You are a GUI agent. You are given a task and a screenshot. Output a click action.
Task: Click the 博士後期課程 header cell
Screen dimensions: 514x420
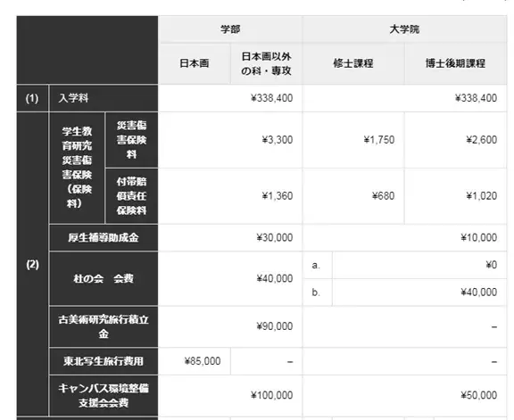456,63
